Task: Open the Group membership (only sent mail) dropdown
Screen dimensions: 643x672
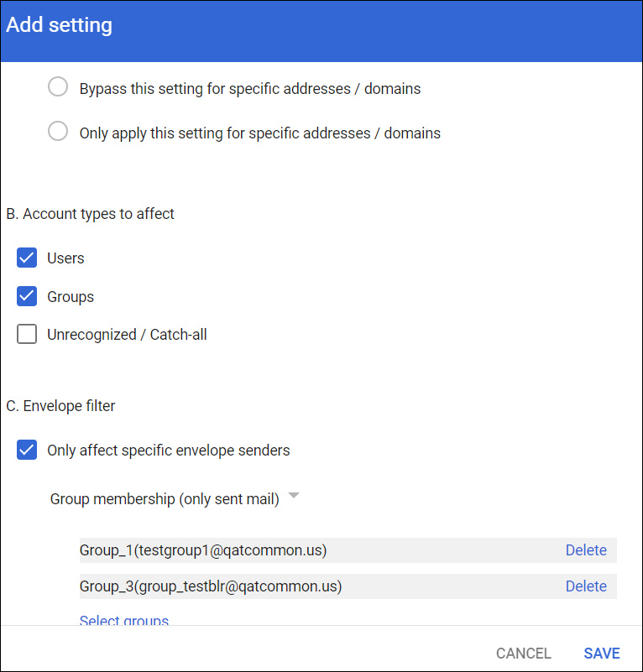Action: [165, 499]
